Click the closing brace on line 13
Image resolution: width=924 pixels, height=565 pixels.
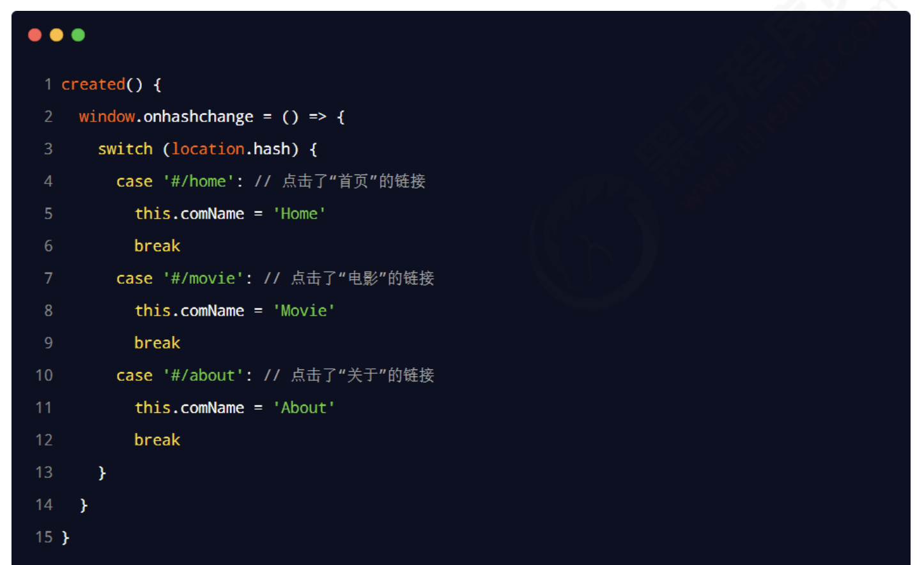[102, 473]
